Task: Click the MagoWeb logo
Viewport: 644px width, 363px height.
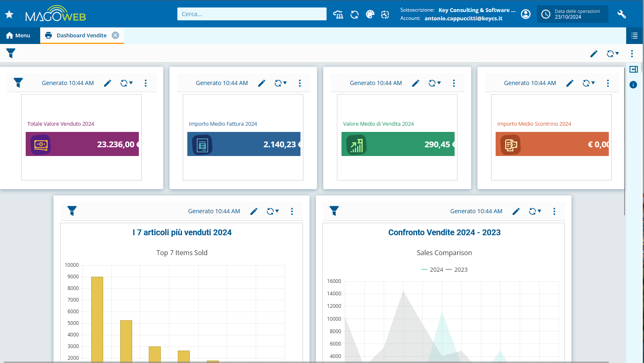Action: tap(56, 14)
